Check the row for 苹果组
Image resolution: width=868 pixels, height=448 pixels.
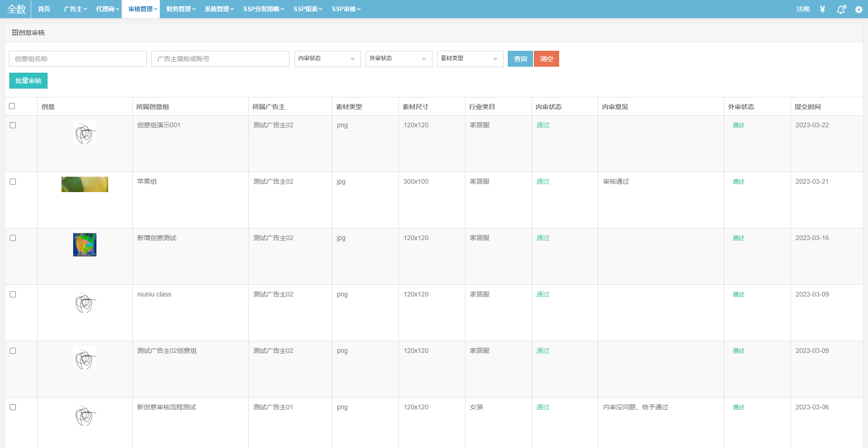click(x=13, y=182)
